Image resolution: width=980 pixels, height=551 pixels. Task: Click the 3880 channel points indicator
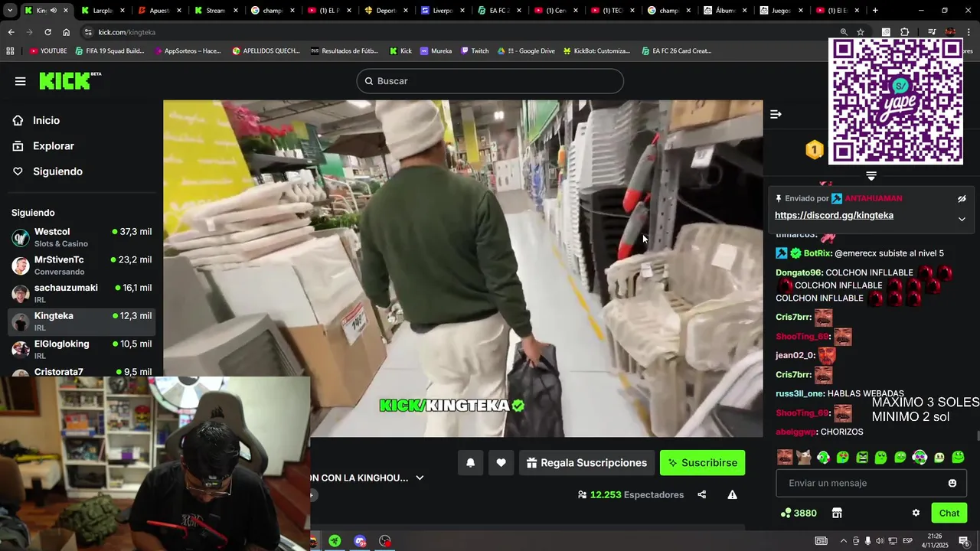click(x=798, y=513)
